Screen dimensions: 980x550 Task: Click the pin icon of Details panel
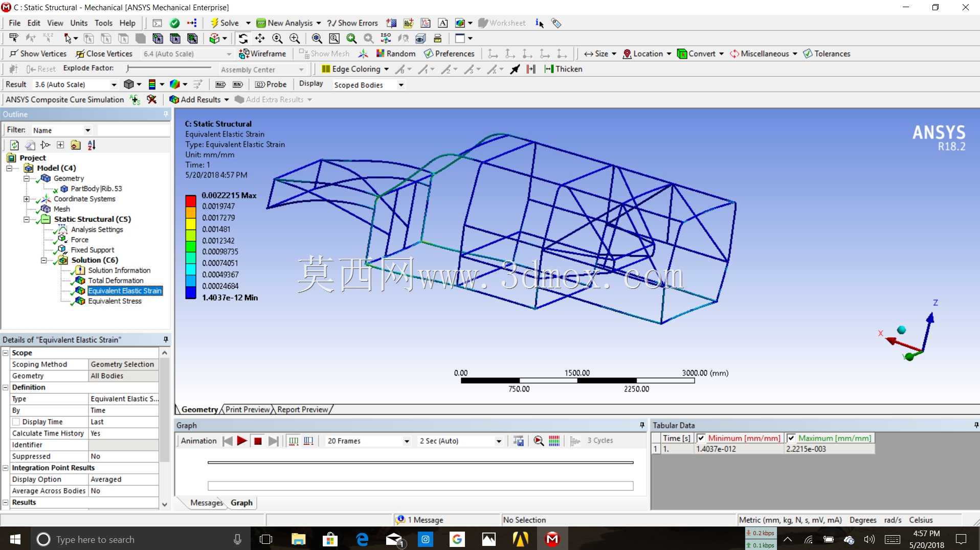click(x=166, y=339)
